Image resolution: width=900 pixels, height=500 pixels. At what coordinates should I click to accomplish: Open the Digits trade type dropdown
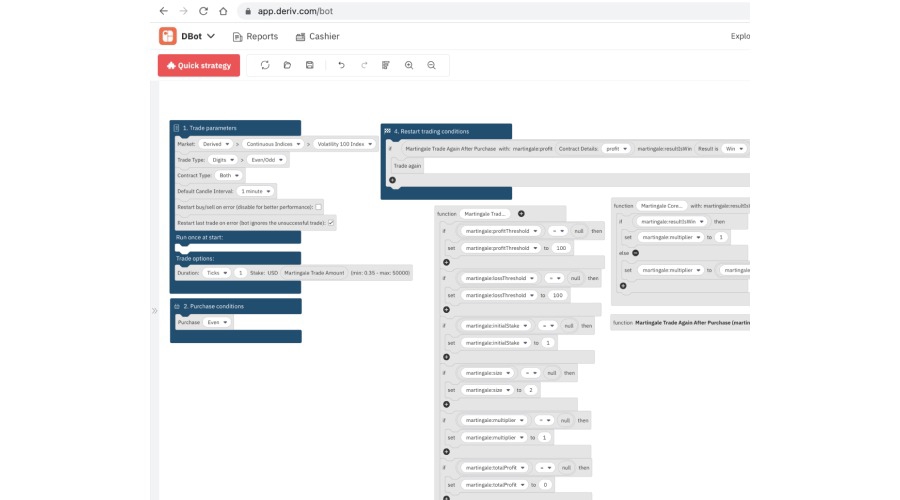pyautogui.click(x=223, y=160)
